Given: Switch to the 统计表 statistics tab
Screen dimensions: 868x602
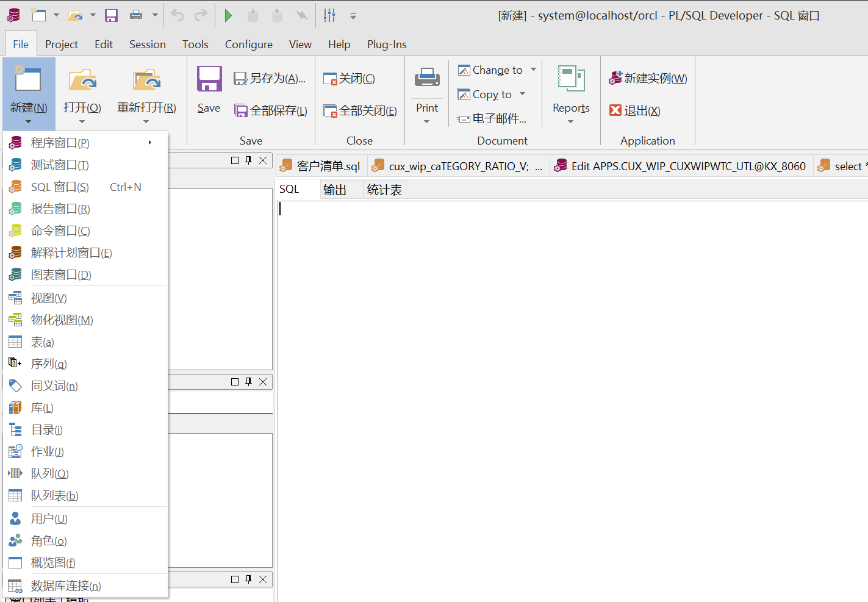Looking at the screenshot, I should point(384,190).
